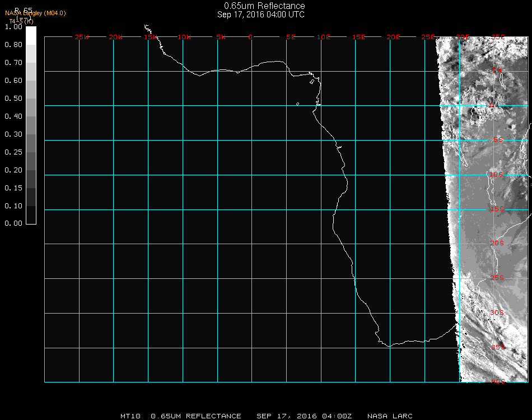532x420 pixels.
Task: Click the footer "0.65UM REFLECTANCE" caption
Action: [196, 416]
